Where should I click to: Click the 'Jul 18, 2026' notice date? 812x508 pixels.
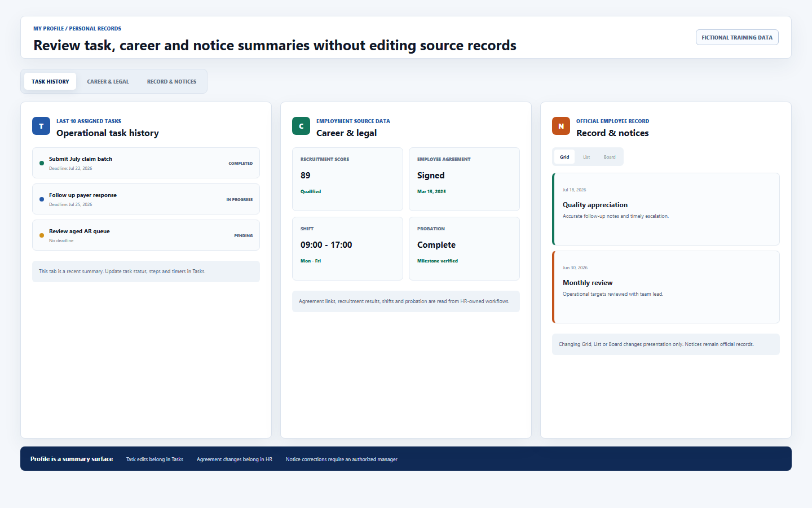(x=574, y=190)
